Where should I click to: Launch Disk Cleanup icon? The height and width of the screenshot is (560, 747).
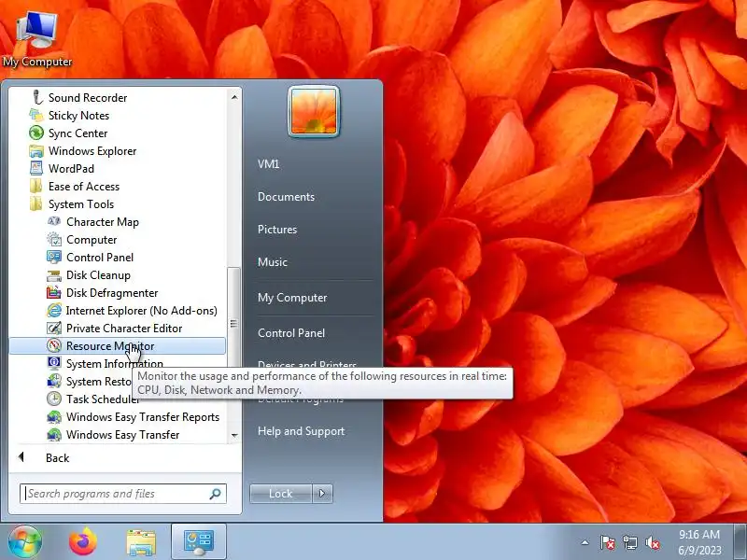[x=54, y=275]
